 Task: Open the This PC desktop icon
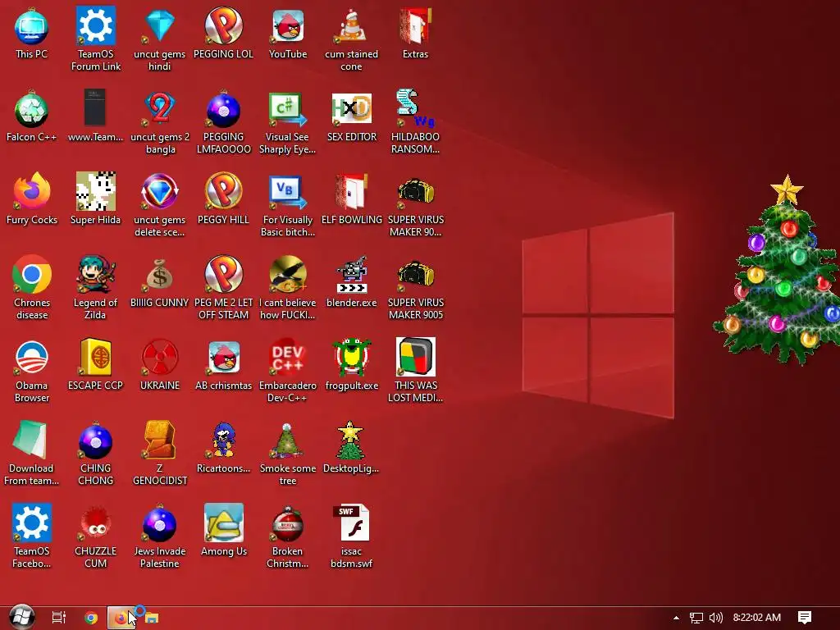point(32,33)
